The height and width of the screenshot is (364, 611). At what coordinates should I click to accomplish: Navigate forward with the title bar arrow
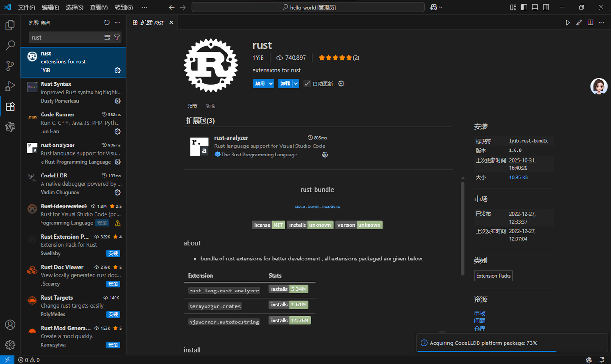183,7
